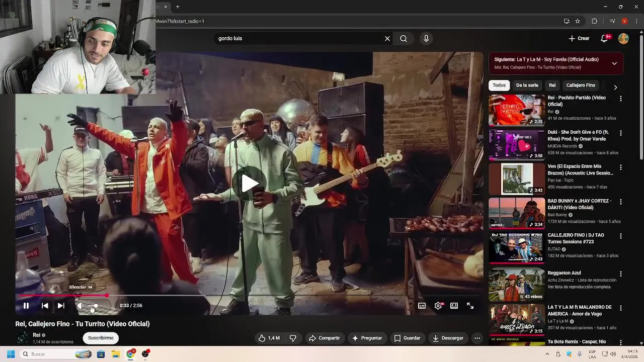Bookmark this page with the star icon
Screen dimensions: 644x362
(578, 21)
